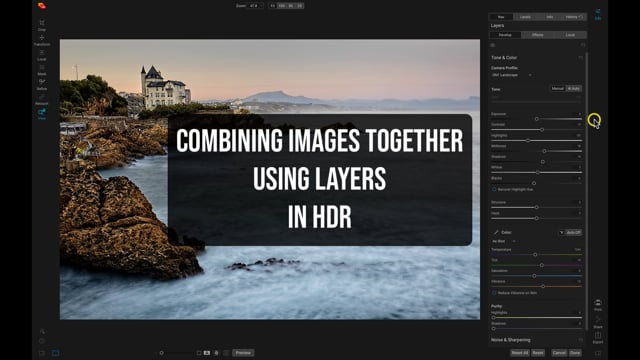Select the Crop tool
640x360 pixels.
pyautogui.click(x=42, y=25)
